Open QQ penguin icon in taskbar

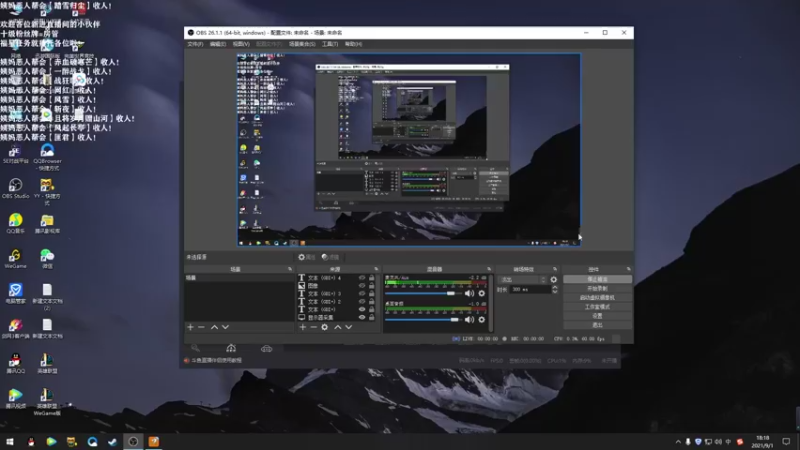point(31,441)
